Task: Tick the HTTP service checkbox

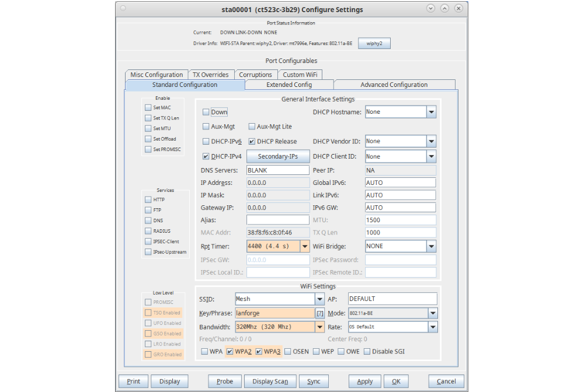Action: coord(148,200)
